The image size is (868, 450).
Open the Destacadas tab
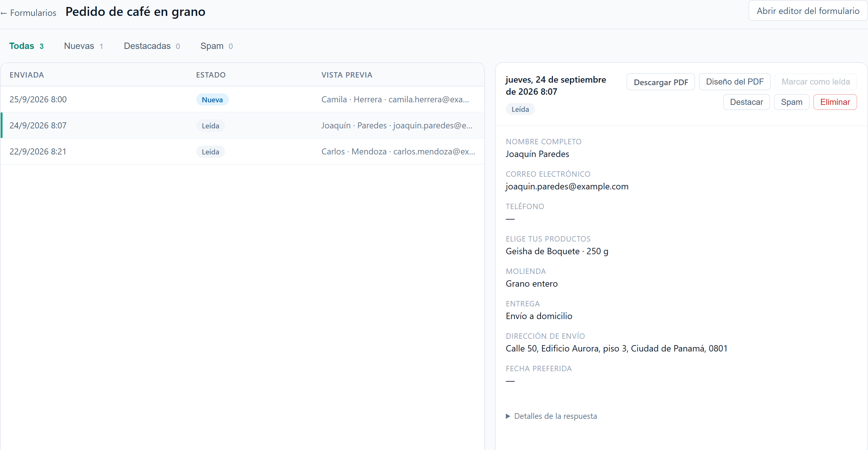tap(152, 46)
